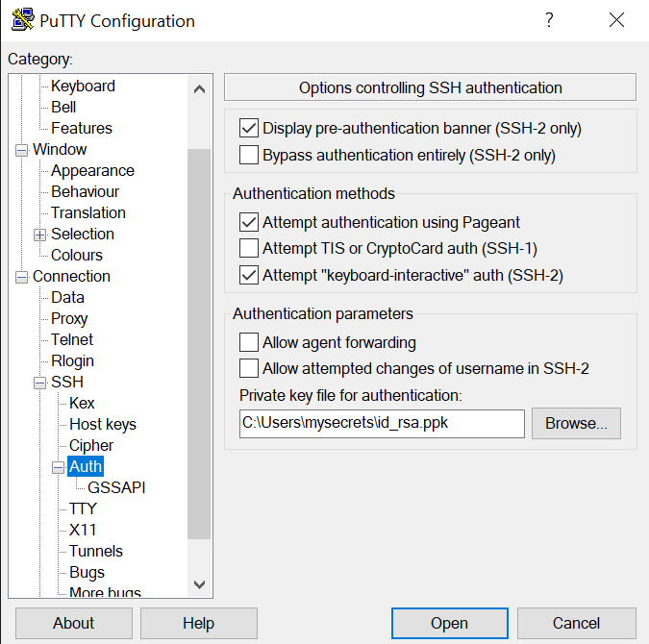Click the Browse... button
This screenshot has width=649, height=644.
(576, 423)
